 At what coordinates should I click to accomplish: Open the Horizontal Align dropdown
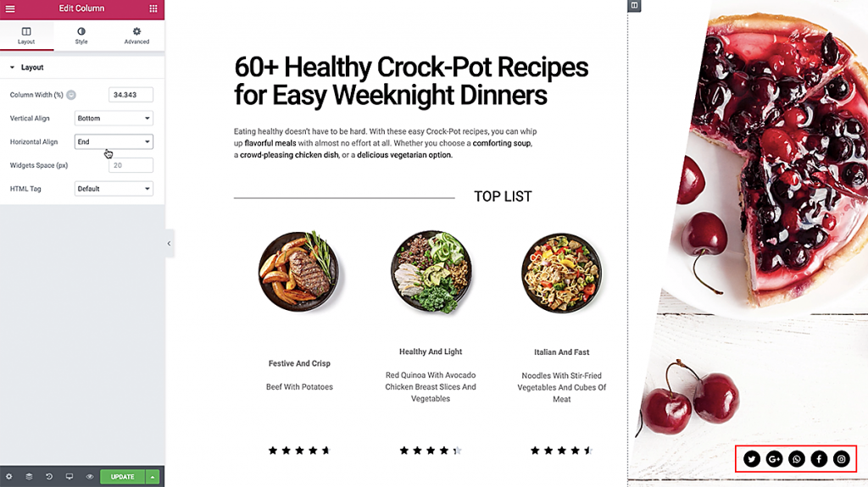(x=114, y=141)
